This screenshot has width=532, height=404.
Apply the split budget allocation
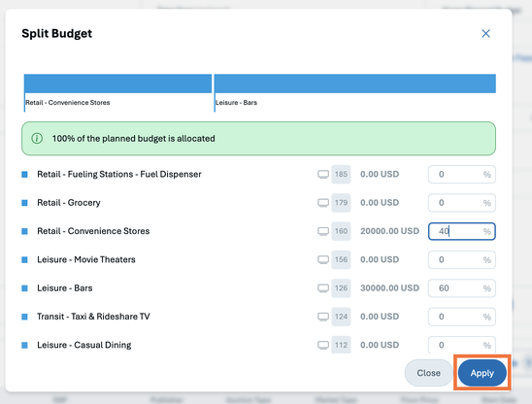pyautogui.click(x=482, y=373)
